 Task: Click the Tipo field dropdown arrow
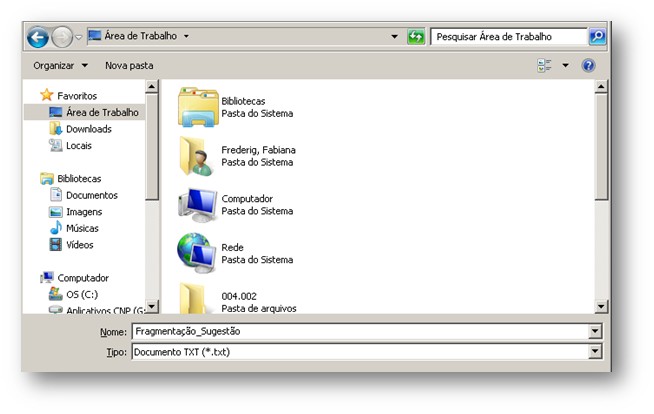[595, 351]
